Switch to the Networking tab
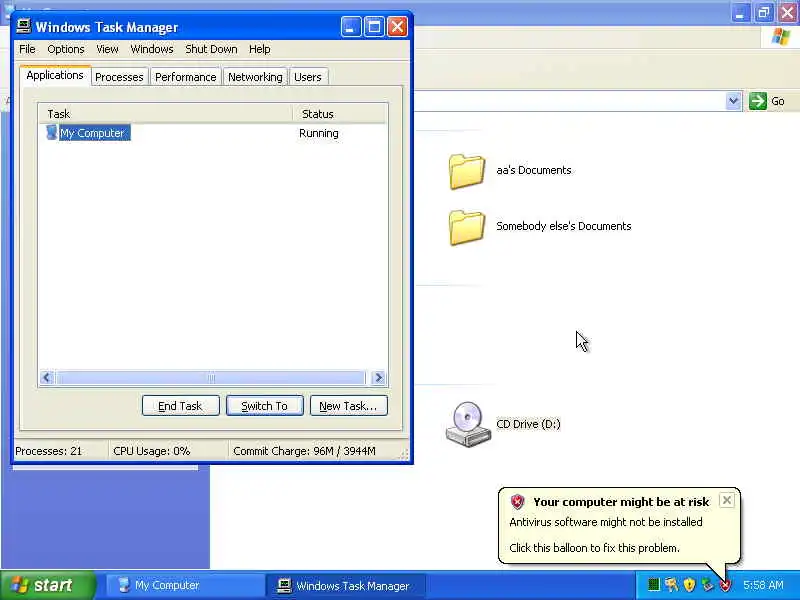This screenshot has height=600, width=800. [255, 77]
